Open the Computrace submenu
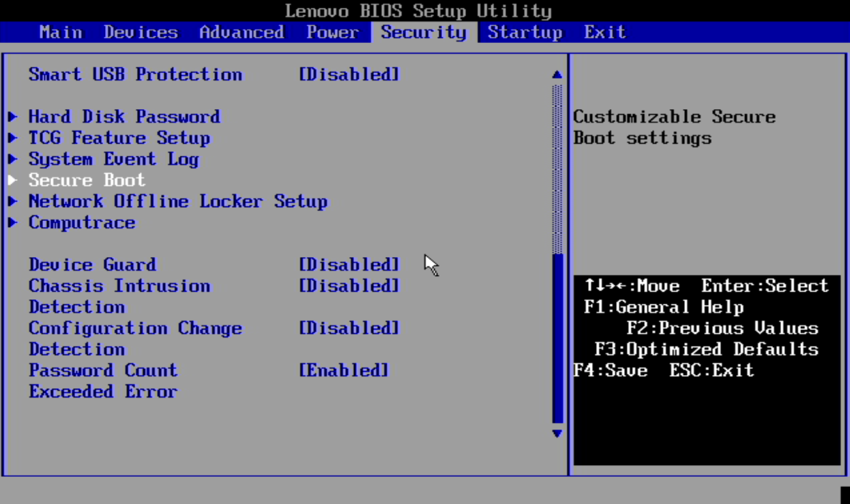Viewport: 850px width, 504px height. 82,222
